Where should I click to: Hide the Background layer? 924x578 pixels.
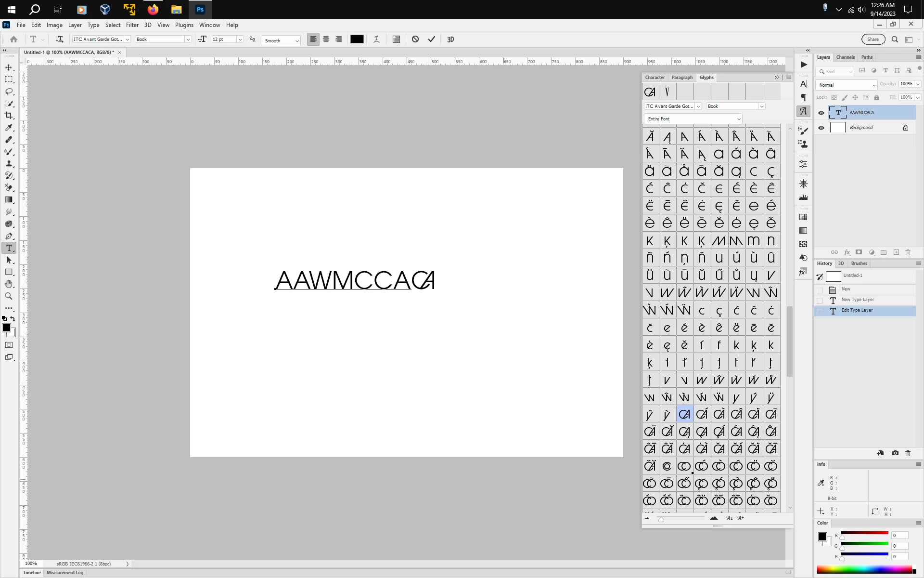point(821,128)
